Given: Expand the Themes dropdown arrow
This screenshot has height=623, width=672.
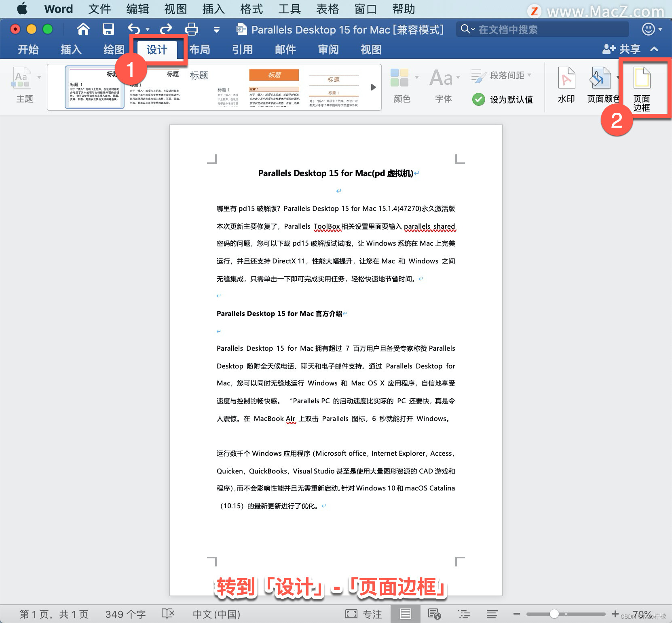Looking at the screenshot, I should pos(39,77).
